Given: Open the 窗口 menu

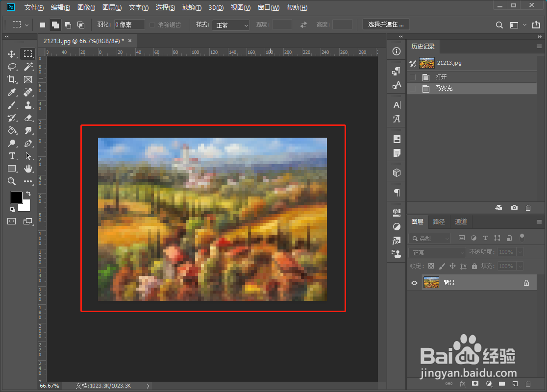Looking at the screenshot, I should click(x=268, y=8).
